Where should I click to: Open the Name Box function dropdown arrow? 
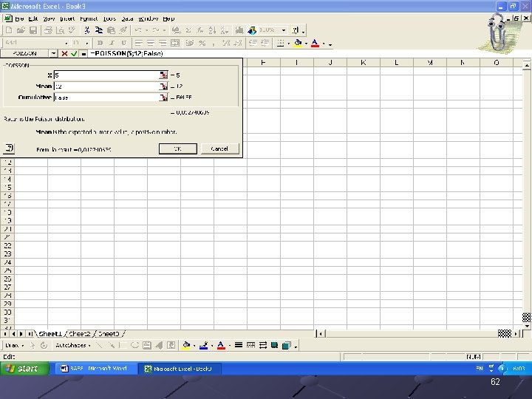tap(53, 53)
